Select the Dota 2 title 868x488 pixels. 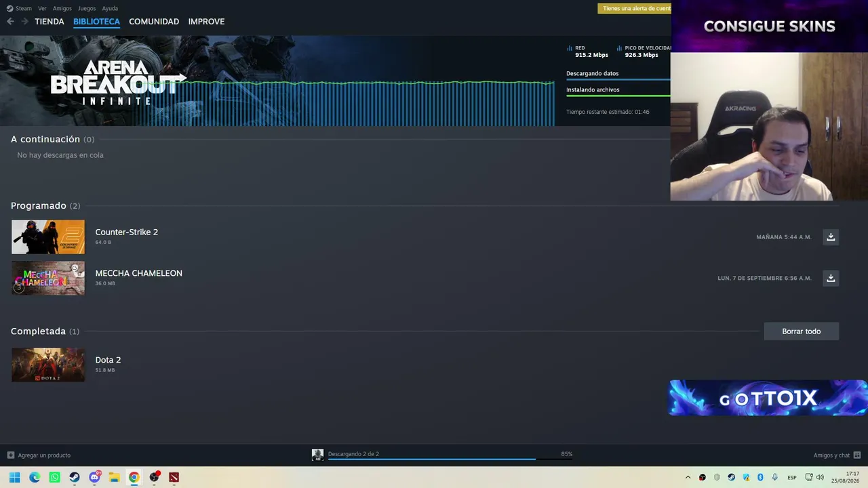coord(108,360)
